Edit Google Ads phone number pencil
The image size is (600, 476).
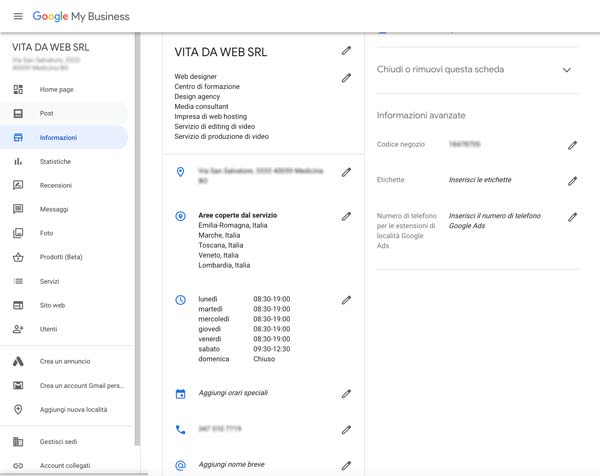pos(572,217)
